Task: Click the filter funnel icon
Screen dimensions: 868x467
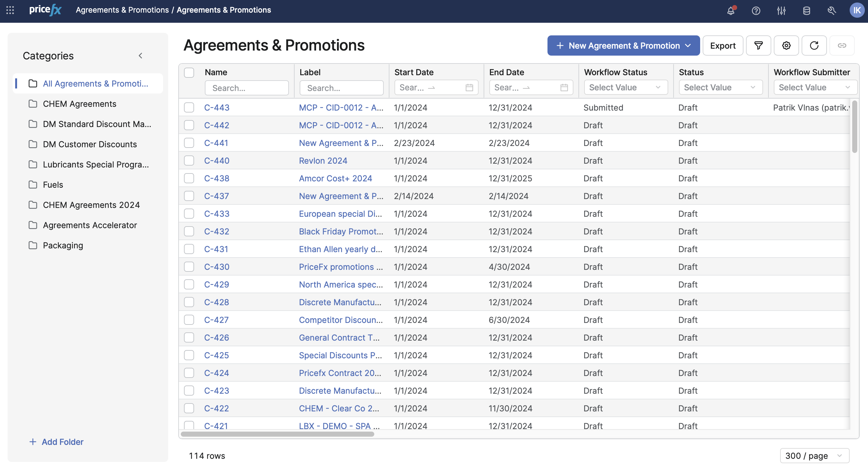Action: pos(758,45)
